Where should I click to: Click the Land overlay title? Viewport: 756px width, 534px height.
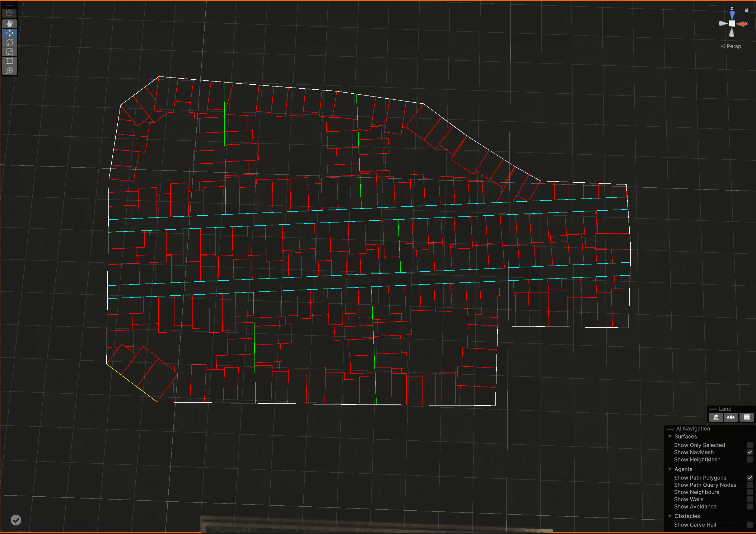pyautogui.click(x=725, y=409)
